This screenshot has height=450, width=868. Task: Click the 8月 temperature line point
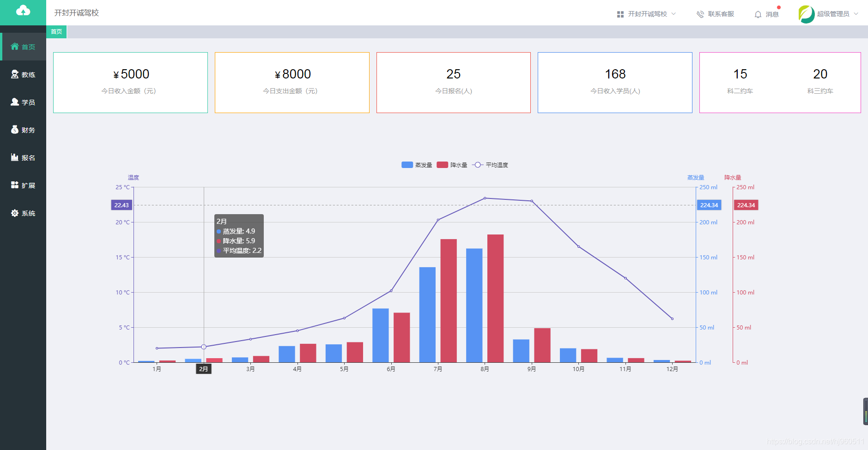(x=485, y=198)
